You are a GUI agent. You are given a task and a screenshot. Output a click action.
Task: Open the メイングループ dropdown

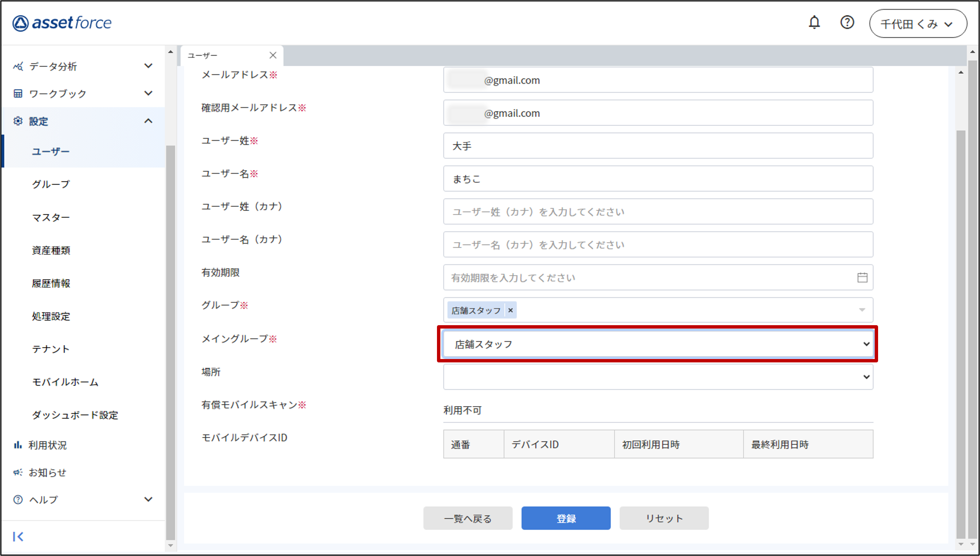pyautogui.click(x=658, y=344)
